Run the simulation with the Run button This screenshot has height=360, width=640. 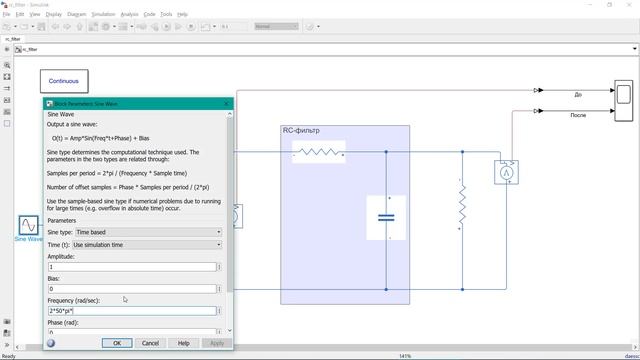pyautogui.click(x=166, y=27)
